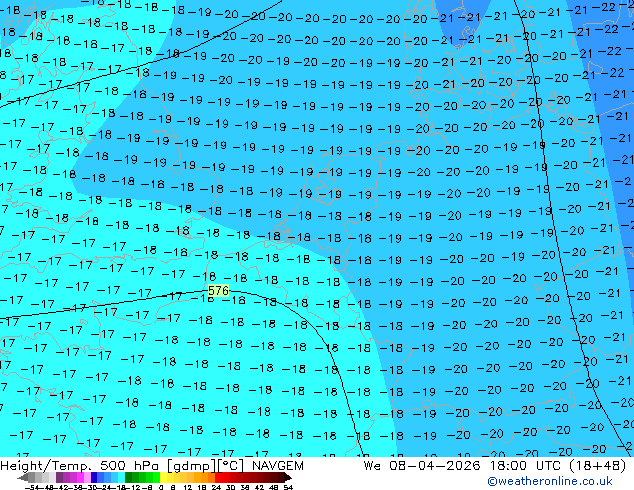Click the legend value 54 label
Viewport: 634px width, 490px height.
(288, 487)
